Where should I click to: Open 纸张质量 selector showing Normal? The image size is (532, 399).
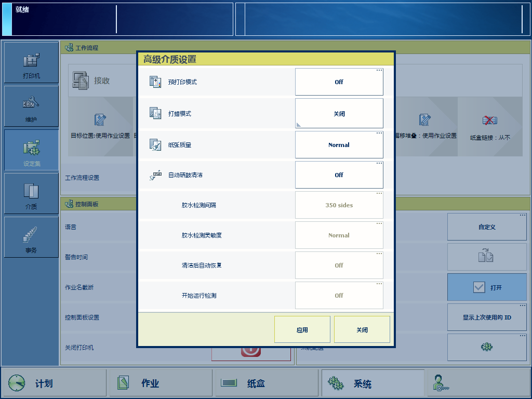(x=339, y=145)
